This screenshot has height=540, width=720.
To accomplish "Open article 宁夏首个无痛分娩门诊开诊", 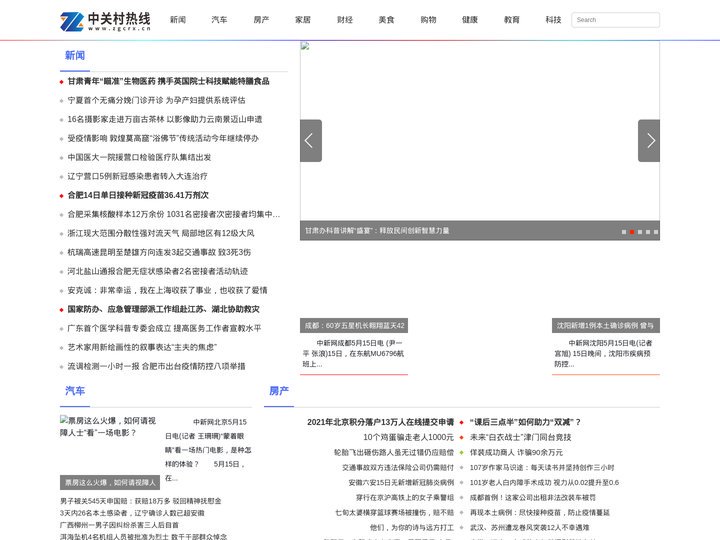I will point(157,100).
